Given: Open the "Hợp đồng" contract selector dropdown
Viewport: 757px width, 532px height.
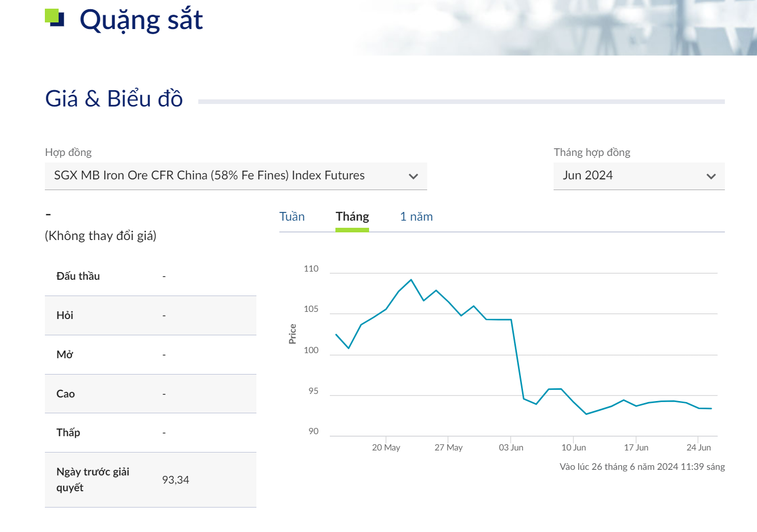Looking at the screenshot, I should pyautogui.click(x=236, y=176).
